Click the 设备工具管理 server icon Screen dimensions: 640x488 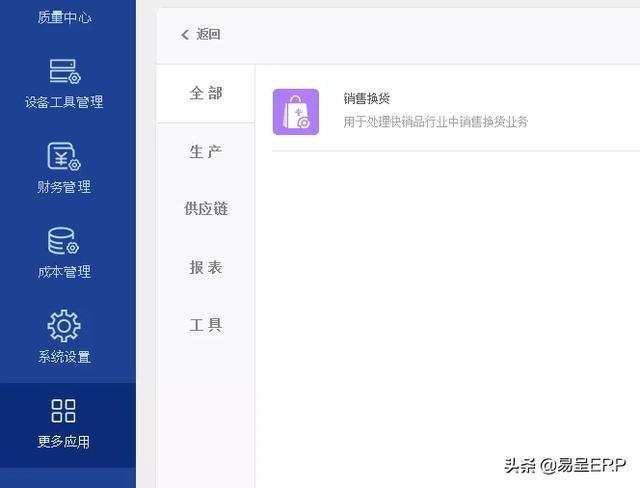click(64, 71)
